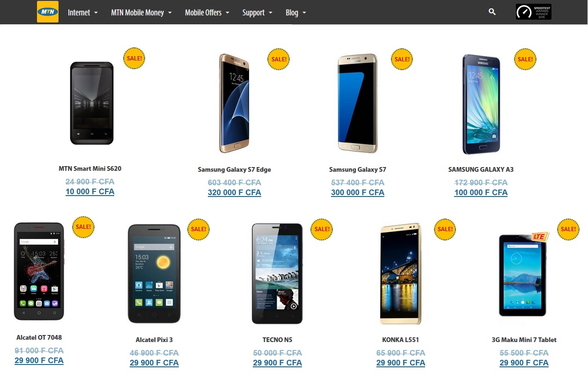
Task: Open the Alcatel Pixi 3 product title
Action: pos(154,340)
